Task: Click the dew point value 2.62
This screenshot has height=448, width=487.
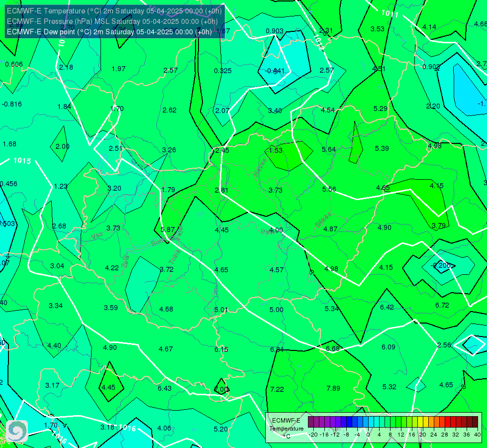Action: [169, 110]
